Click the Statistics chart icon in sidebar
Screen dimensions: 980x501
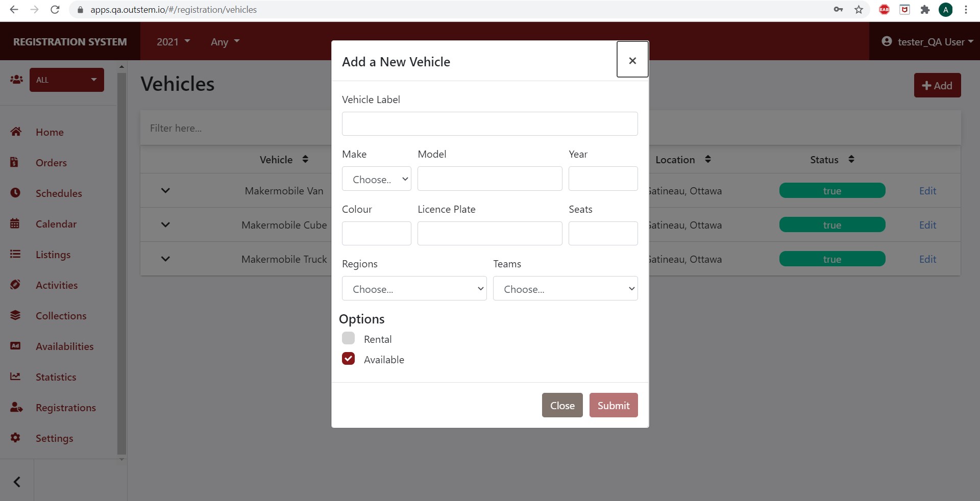tap(15, 377)
